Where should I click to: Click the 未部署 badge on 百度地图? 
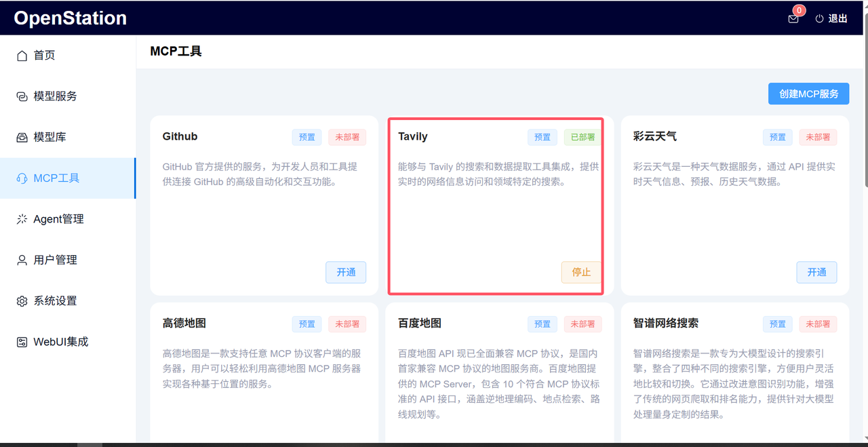coord(583,324)
